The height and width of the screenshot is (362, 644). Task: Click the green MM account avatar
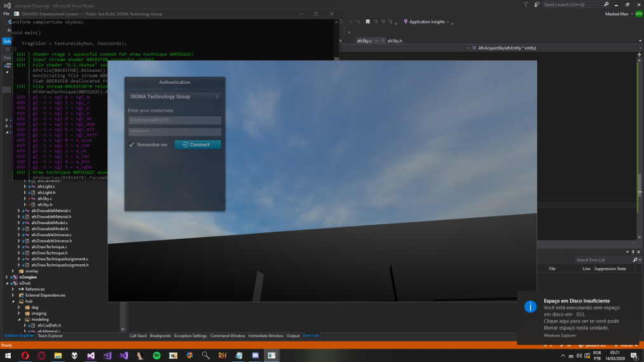[639, 14]
